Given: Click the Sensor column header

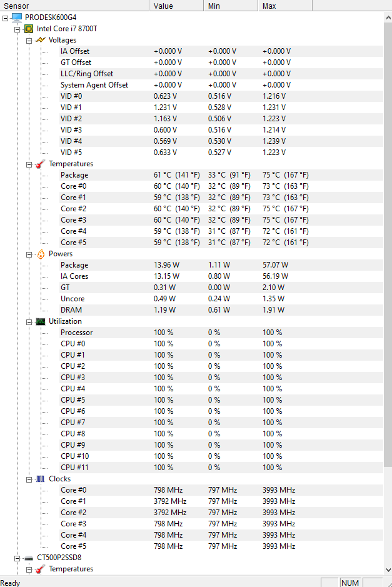Looking at the screenshot, I should (74, 6).
